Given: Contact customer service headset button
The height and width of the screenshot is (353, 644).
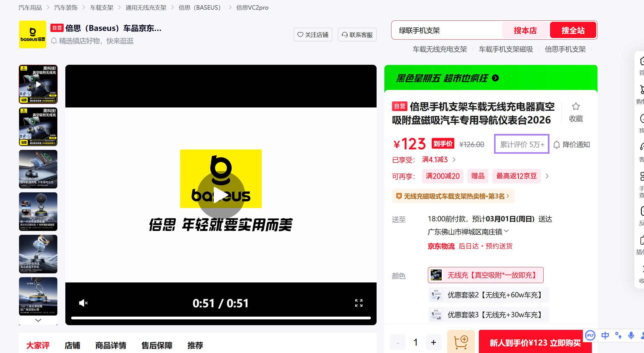Looking at the screenshot, I should pos(357,35).
